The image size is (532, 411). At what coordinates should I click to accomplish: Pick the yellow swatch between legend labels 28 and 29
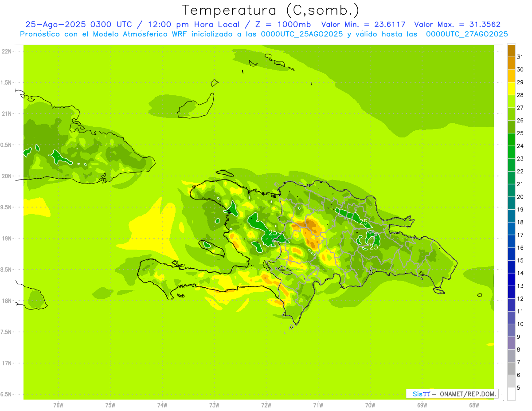(x=511, y=89)
